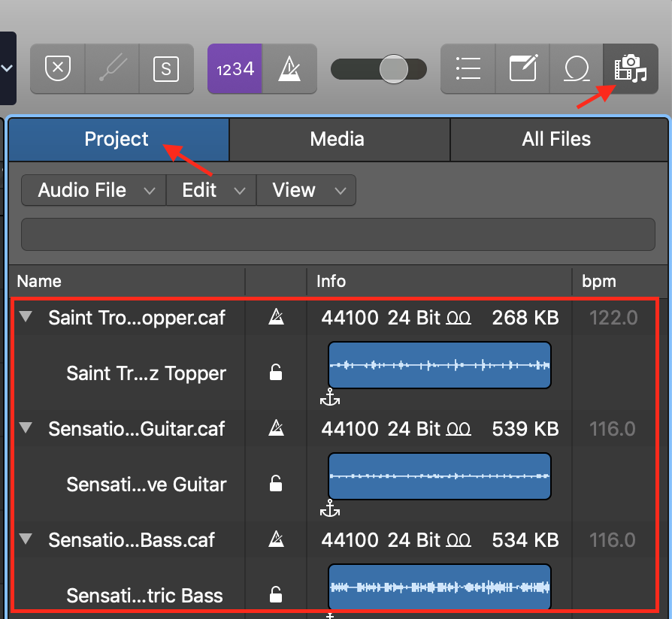The image size is (672, 619).
Task: Open the Audio File dropdown menu
Action: (94, 190)
